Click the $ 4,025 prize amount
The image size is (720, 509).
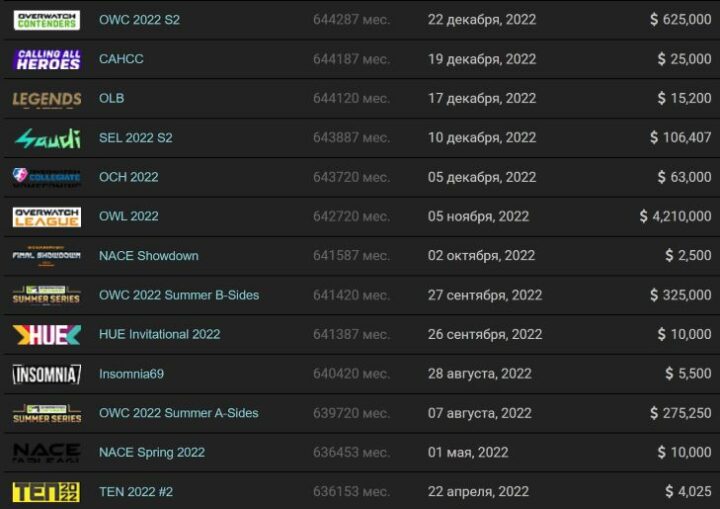tap(688, 492)
